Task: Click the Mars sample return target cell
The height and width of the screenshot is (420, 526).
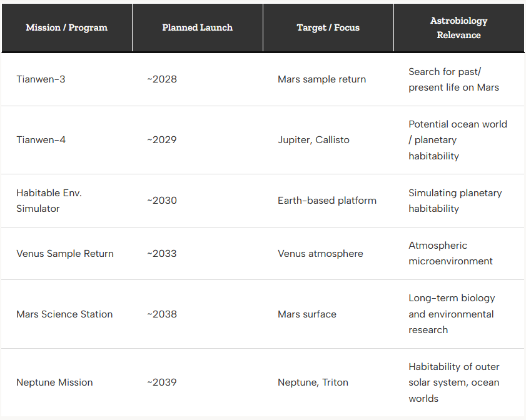Action: click(328, 79)
